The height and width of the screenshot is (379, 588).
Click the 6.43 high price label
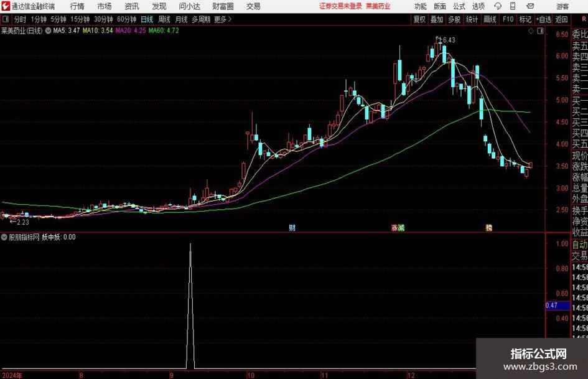tap(449, 40)
